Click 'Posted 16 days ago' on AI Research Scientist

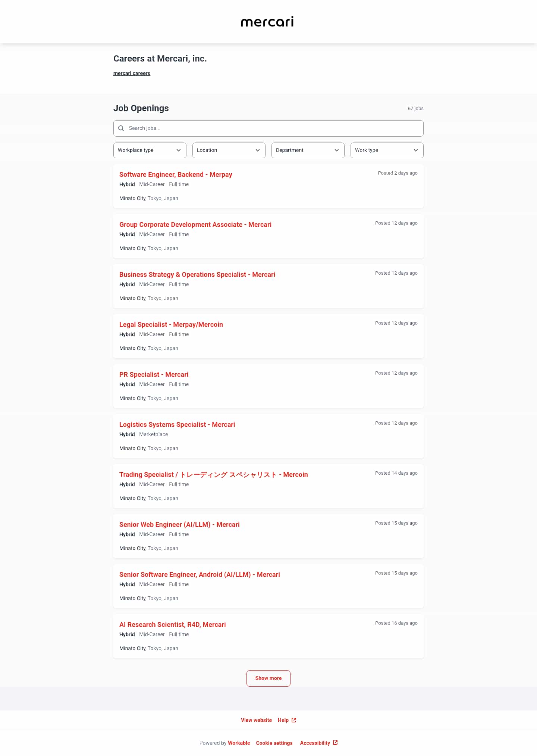396,623
